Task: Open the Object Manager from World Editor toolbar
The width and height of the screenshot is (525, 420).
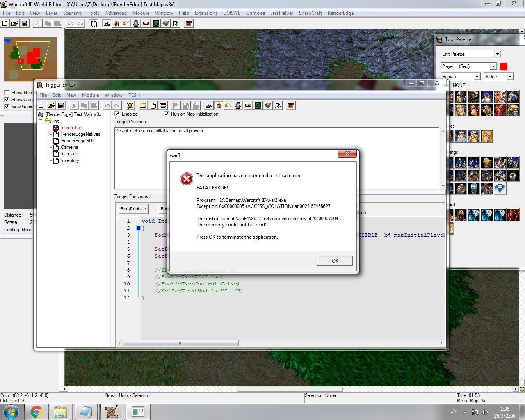Action: (x=166, y=23)
